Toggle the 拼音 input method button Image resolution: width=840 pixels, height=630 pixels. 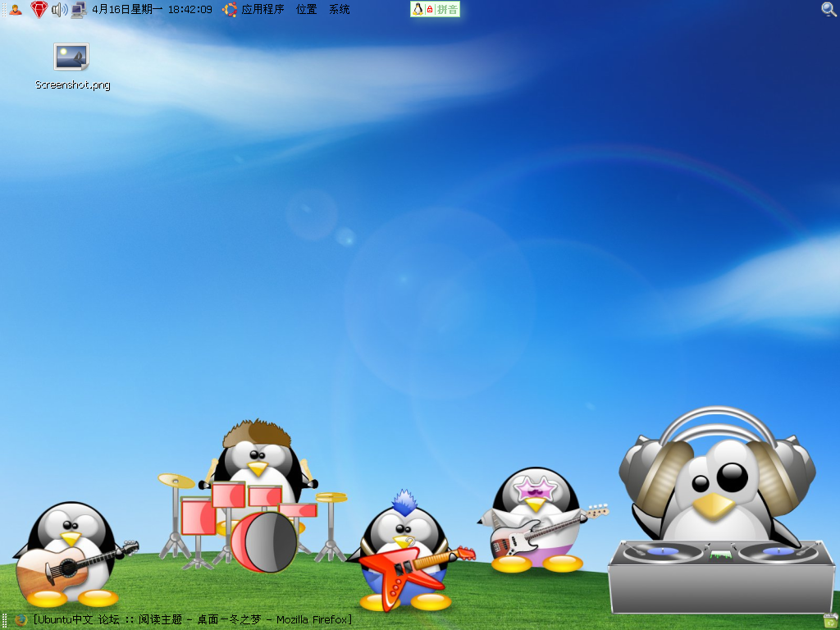(x=447, y=9)
